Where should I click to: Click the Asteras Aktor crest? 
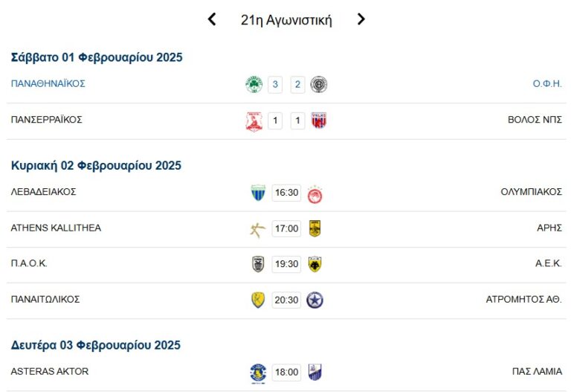pyautogui.click(x=258, y=372)
